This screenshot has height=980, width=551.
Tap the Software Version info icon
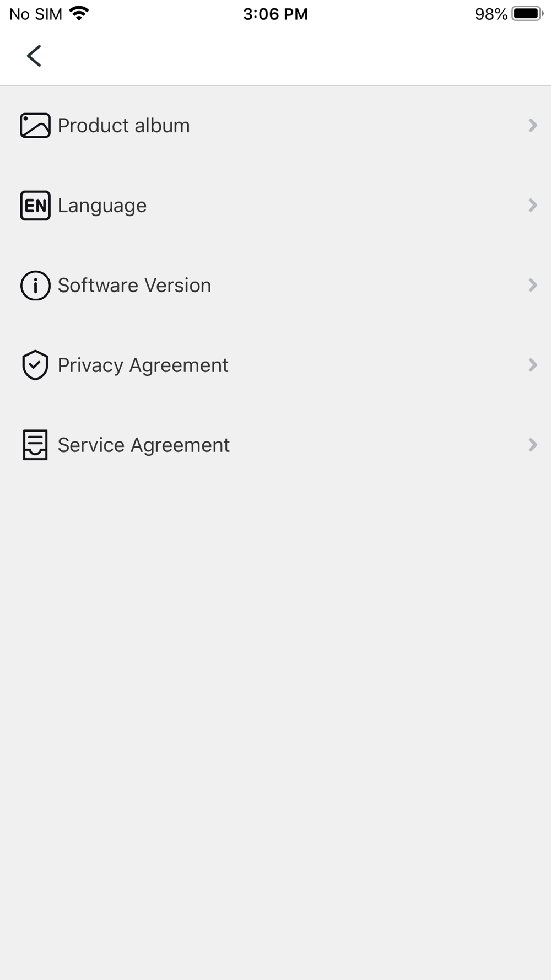35,286
